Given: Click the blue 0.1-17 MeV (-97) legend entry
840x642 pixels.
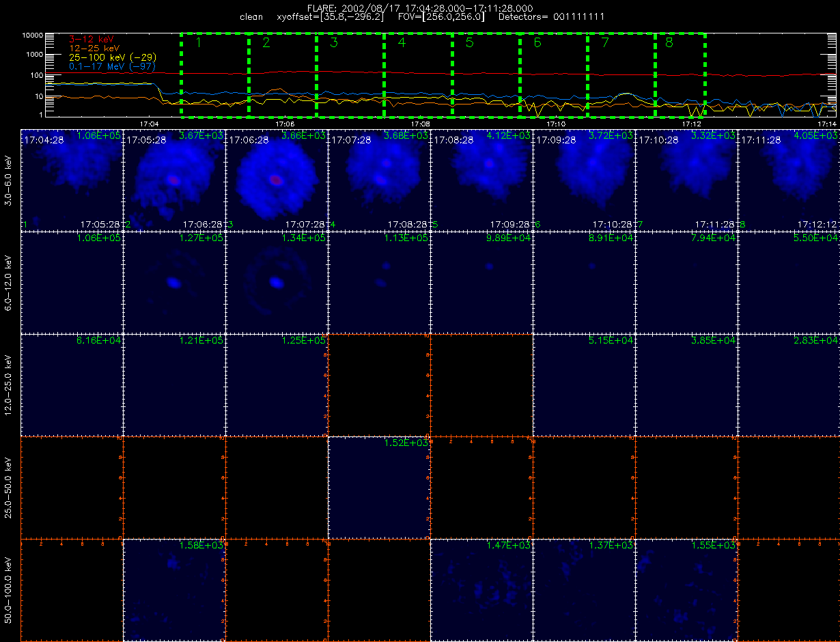Looking at the screenshot, I should (112, 66).
